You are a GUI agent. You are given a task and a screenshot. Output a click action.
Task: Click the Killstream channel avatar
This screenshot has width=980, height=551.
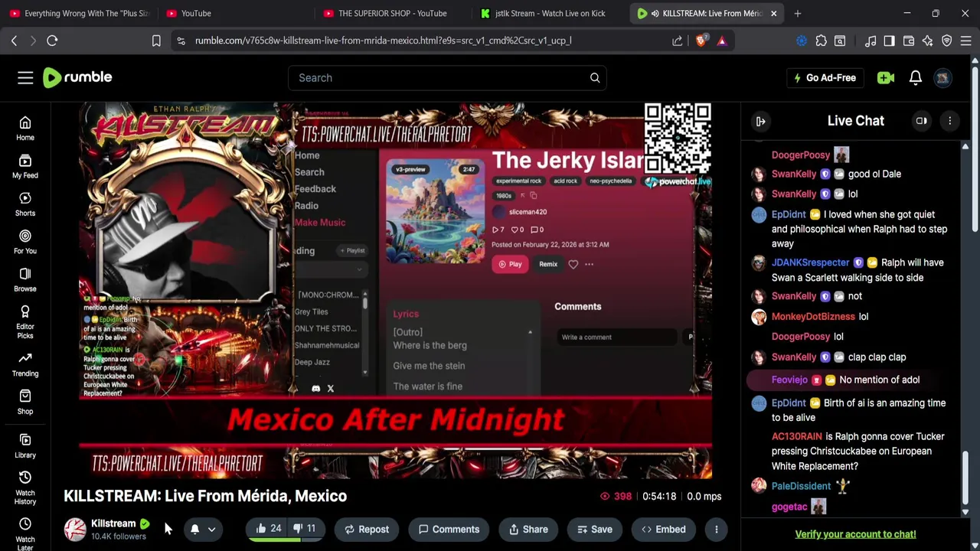tap(75, 530)
